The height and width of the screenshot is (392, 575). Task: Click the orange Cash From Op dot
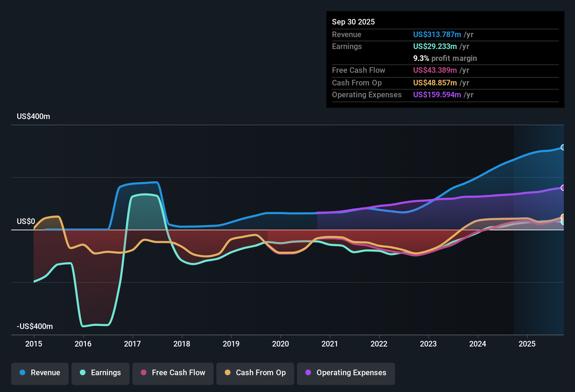(228, 372)
